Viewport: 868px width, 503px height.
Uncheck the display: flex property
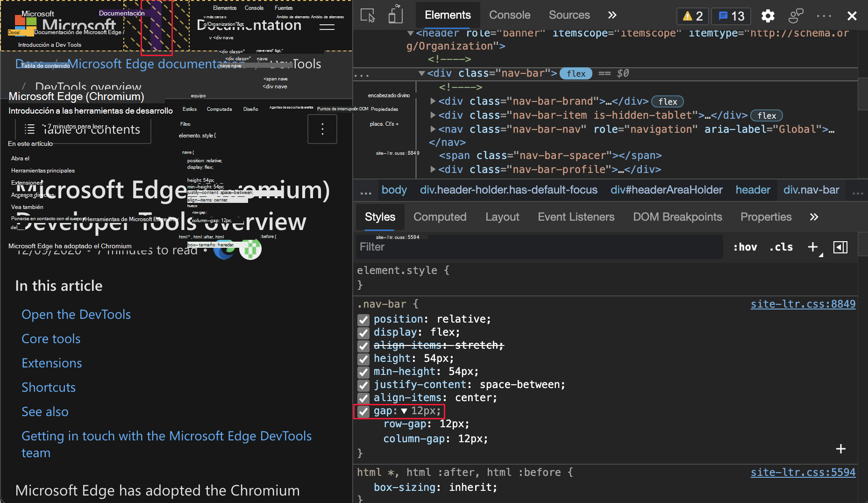tap(363, 333)
